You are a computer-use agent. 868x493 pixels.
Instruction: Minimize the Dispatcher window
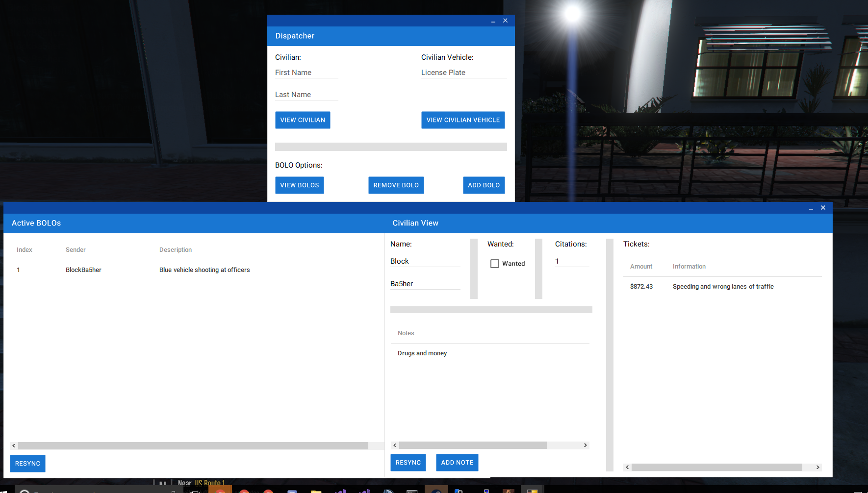click(493, 21)
